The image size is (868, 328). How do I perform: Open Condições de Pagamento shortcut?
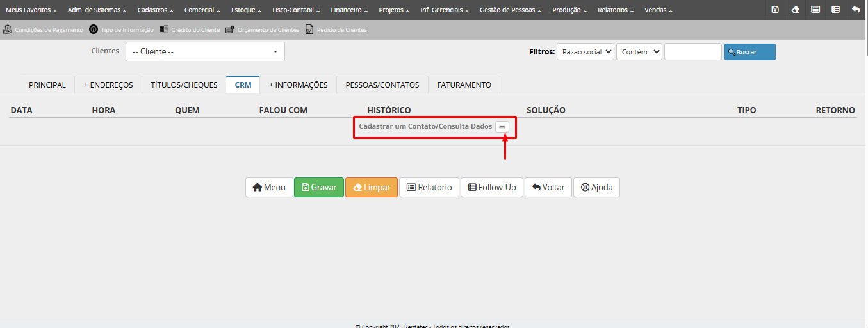[x=44, y=29]
